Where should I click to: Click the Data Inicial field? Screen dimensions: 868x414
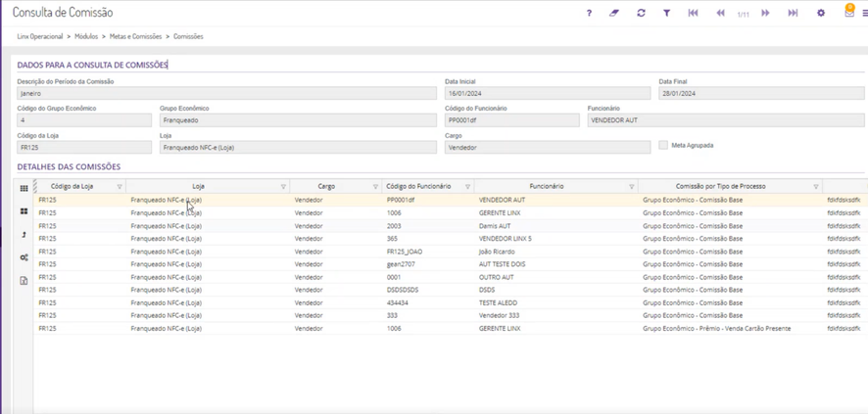(x=547, y=94)
